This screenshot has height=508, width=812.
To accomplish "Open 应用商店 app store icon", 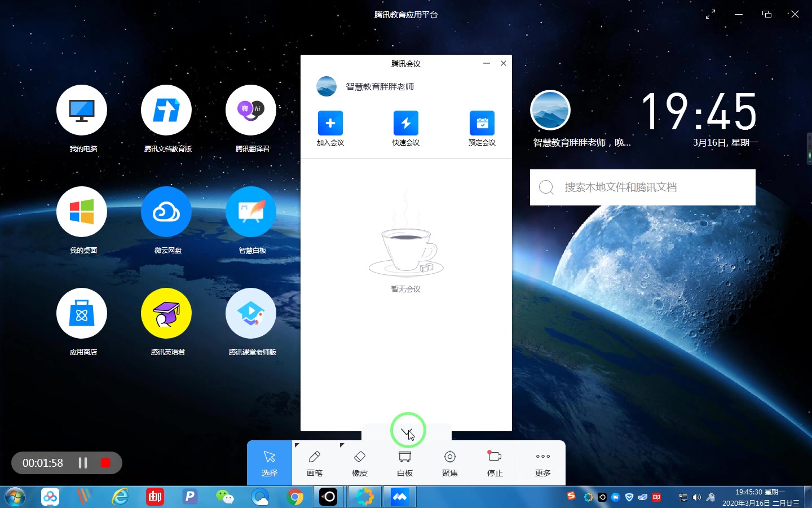I will point(82,313).
